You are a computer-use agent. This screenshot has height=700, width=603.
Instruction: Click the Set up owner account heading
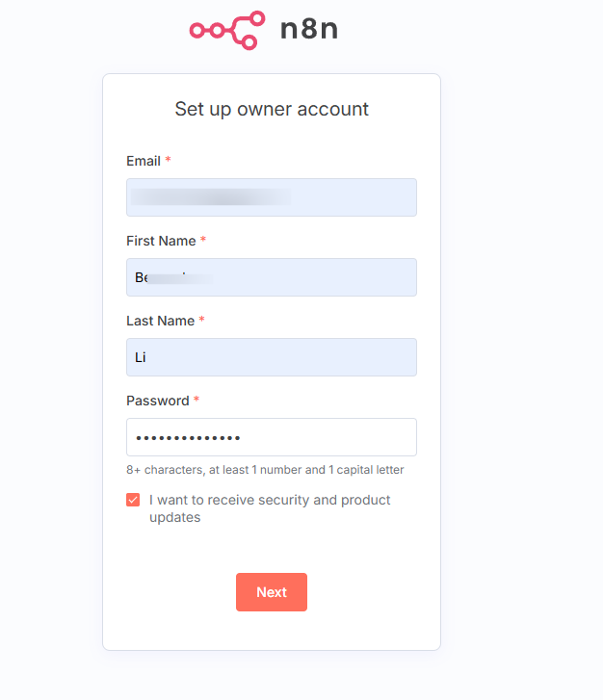[272, 109]
